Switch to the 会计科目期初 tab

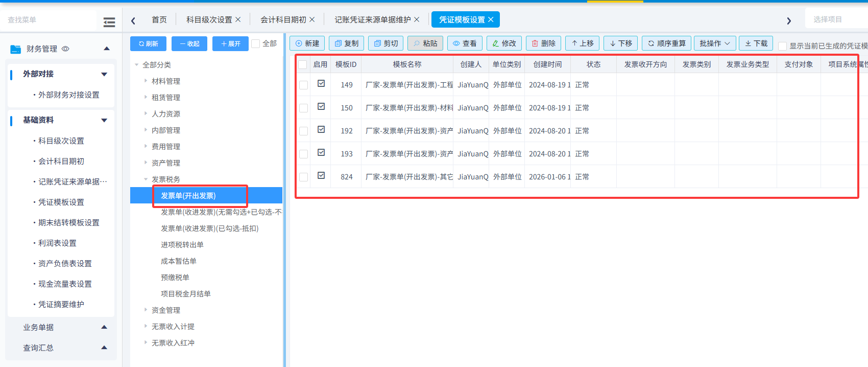[283, 19]
